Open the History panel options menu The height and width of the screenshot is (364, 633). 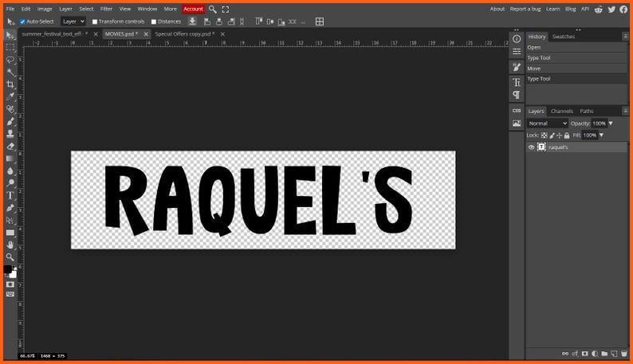pos(625,37)
